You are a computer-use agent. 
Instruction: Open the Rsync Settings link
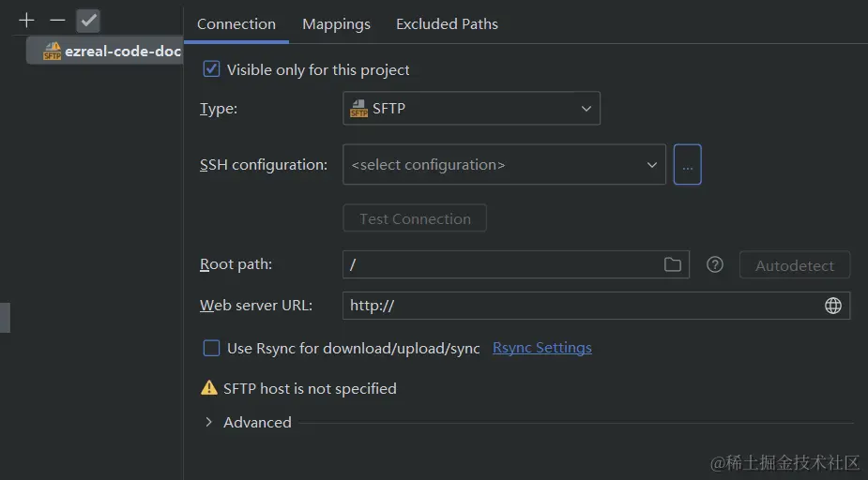point(541,348)
